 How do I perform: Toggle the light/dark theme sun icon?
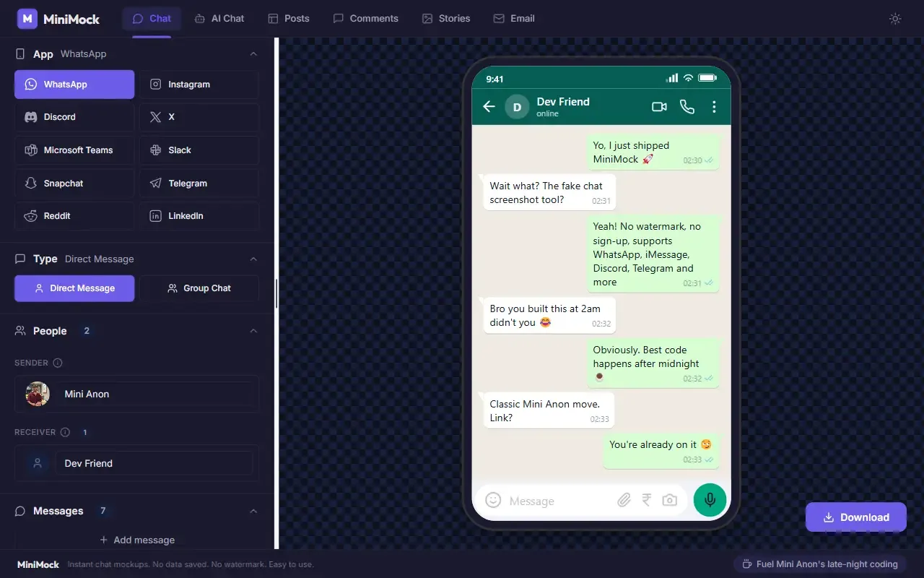coord(895,19)
